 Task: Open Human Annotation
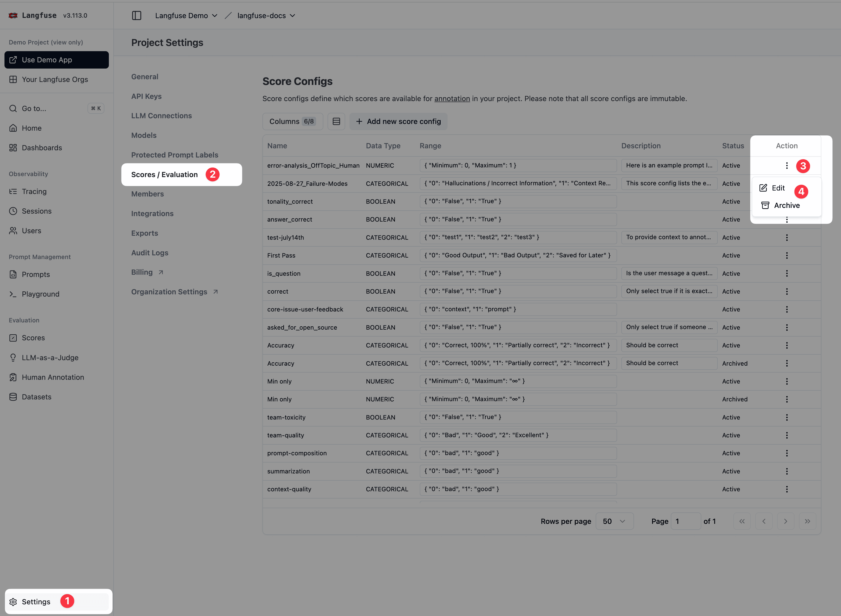click(x=53, y=377)
